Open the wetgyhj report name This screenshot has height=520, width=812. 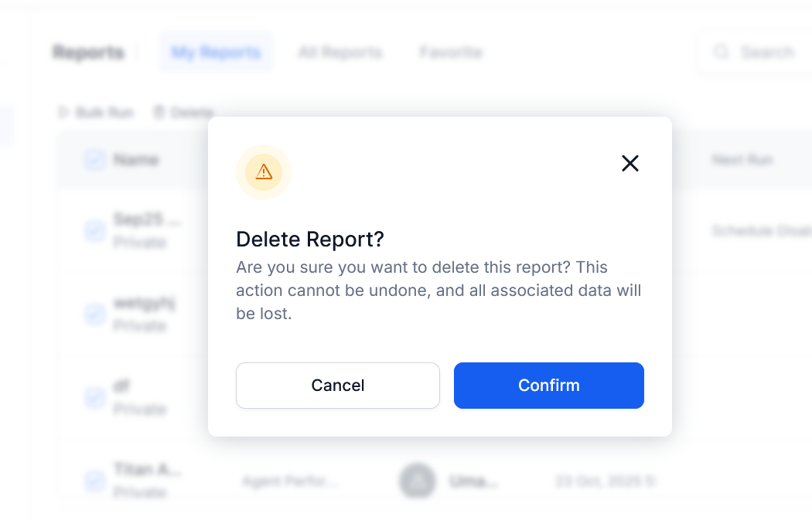(x=145, y=303)
